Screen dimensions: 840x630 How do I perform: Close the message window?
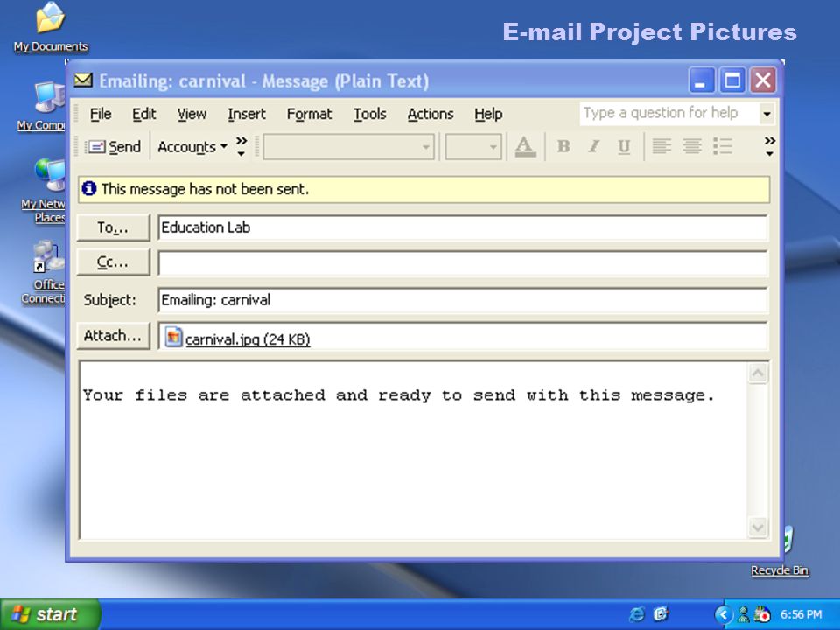(x=763, y=80)
